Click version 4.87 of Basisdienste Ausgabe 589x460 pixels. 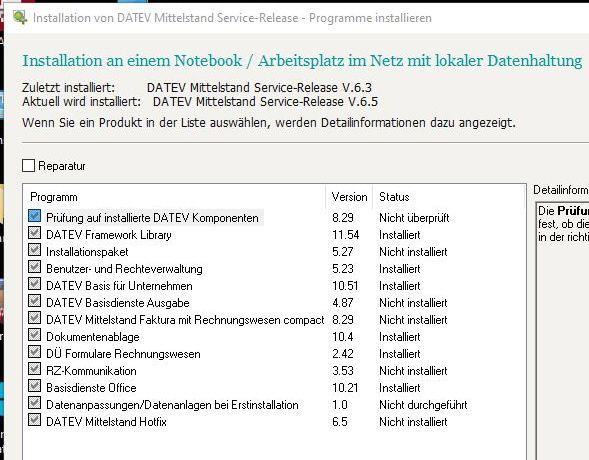pyautogui.click(x=343, y=303)
